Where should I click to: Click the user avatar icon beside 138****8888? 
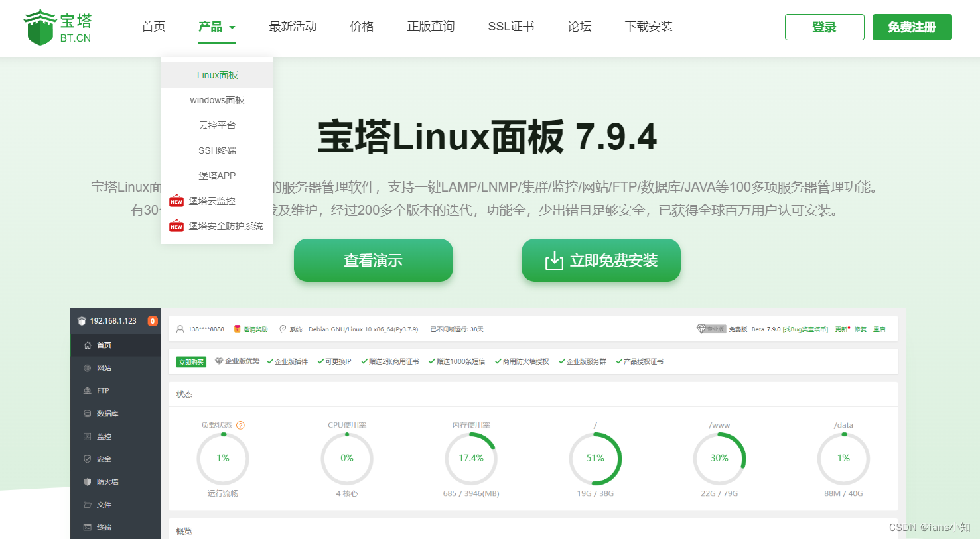(180, 329)
